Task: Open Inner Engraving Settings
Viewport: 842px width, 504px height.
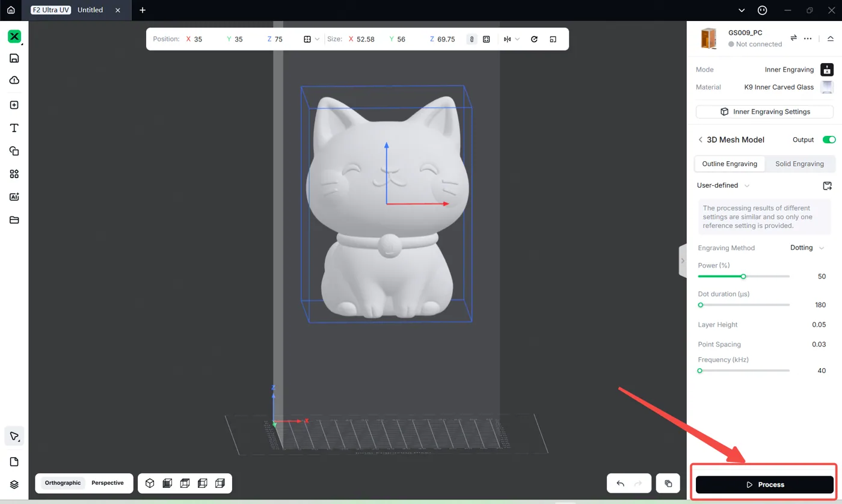Action: tap(764, 111)
